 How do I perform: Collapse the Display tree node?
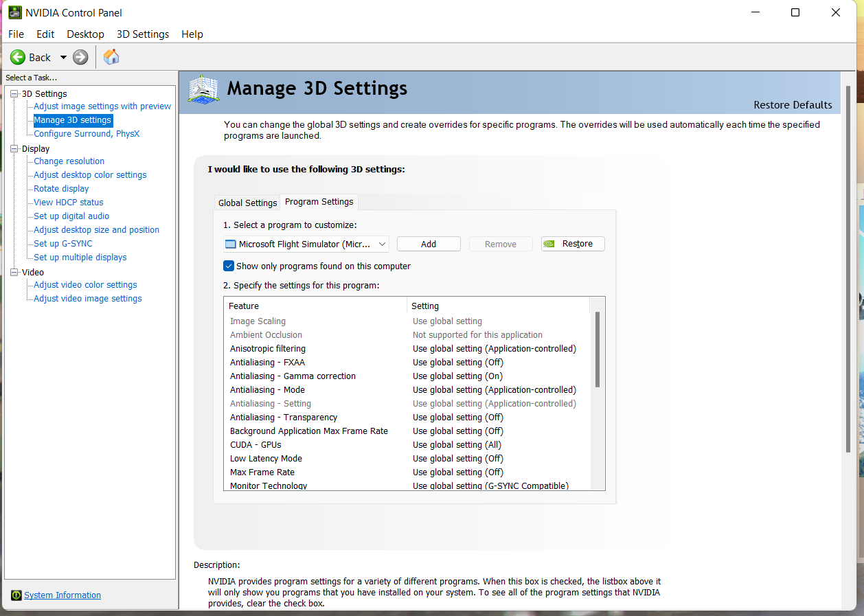click(x=14, y=149)
